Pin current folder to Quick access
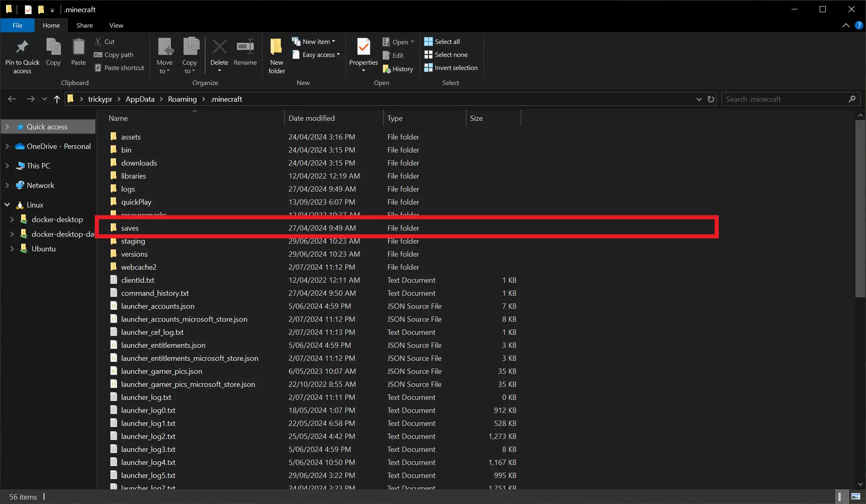866x504 pixels. pos(22,56)
